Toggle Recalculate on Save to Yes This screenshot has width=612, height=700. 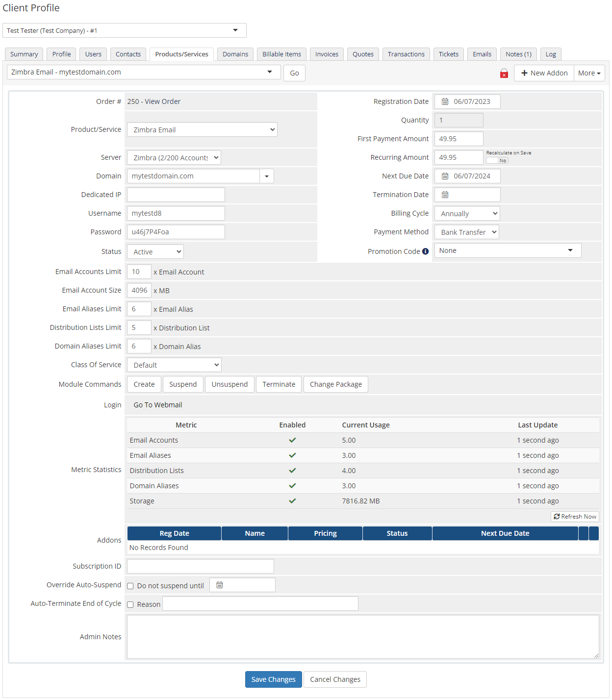[497, 160]
